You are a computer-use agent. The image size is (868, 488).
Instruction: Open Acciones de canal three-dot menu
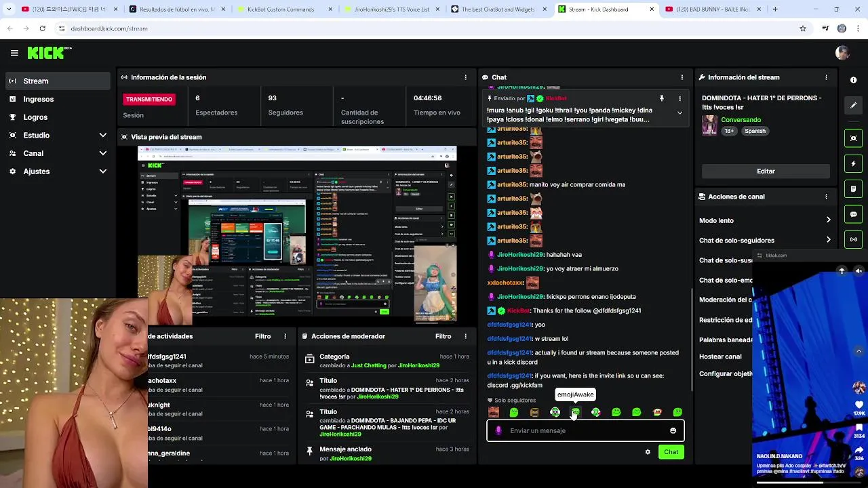click(826, 197)
